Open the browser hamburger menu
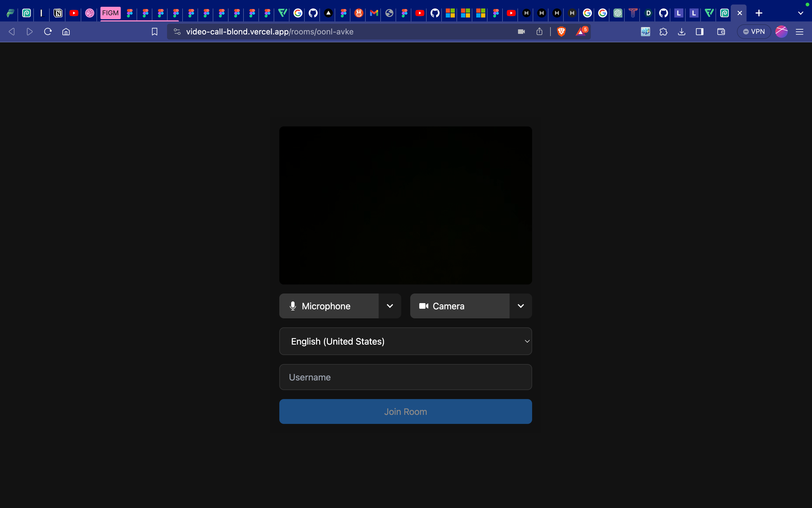 tap(799, 32)
